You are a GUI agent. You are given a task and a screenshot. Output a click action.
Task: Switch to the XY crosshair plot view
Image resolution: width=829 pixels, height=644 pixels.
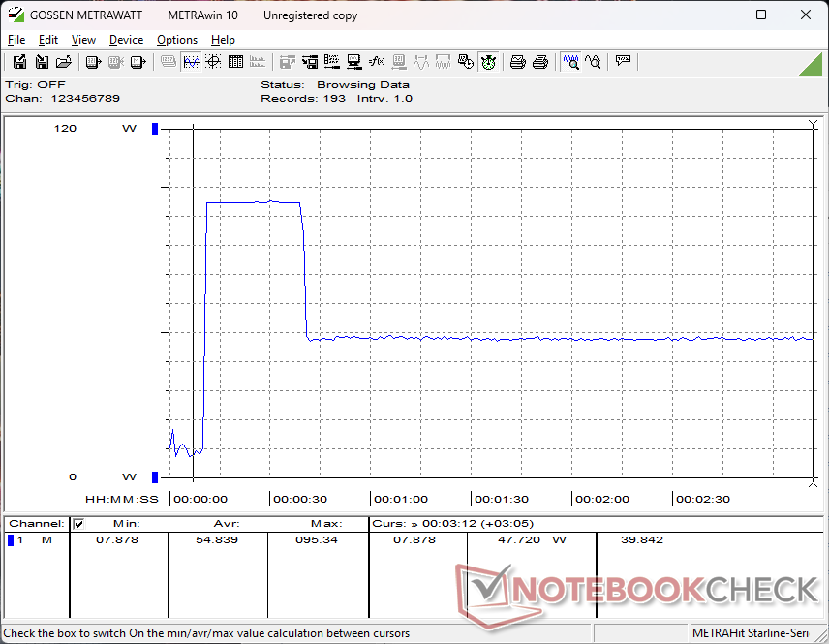pos(213,62)
